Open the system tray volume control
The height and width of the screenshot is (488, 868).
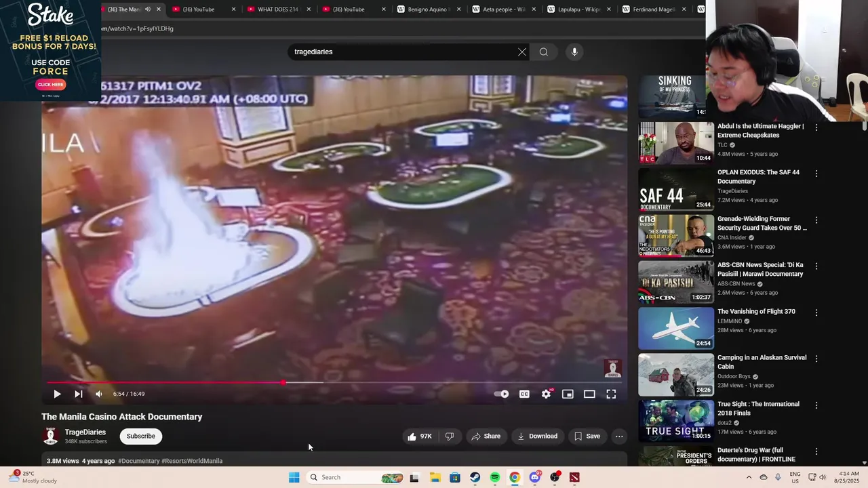[823, 477]
